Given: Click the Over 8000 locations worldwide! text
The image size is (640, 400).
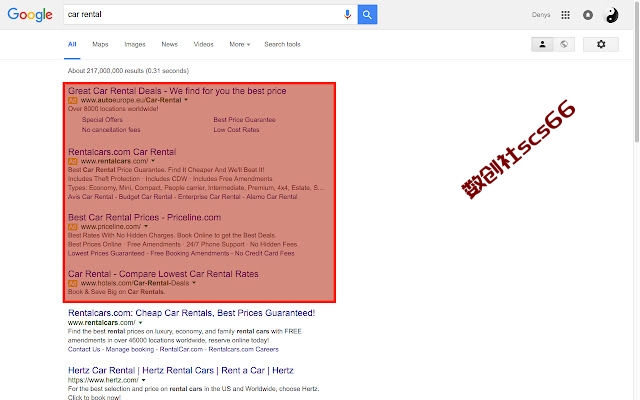Looking at the screenshot, I should tap(113, 109).
